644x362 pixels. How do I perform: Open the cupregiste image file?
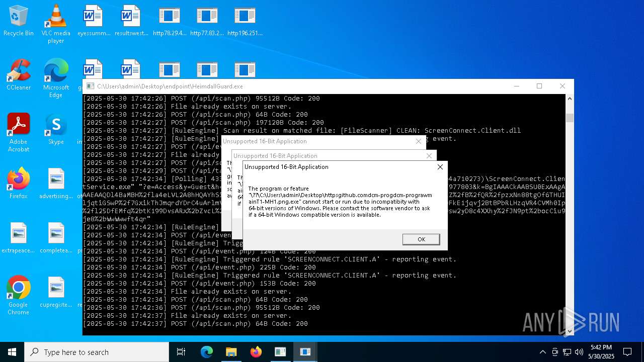click(56, 292)
